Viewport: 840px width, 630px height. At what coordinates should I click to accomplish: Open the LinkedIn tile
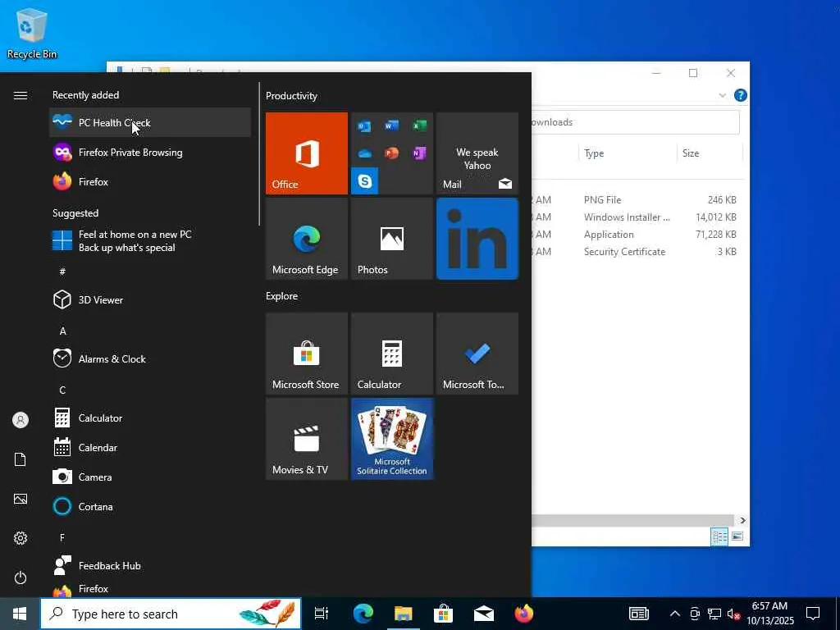pos(477,239)
